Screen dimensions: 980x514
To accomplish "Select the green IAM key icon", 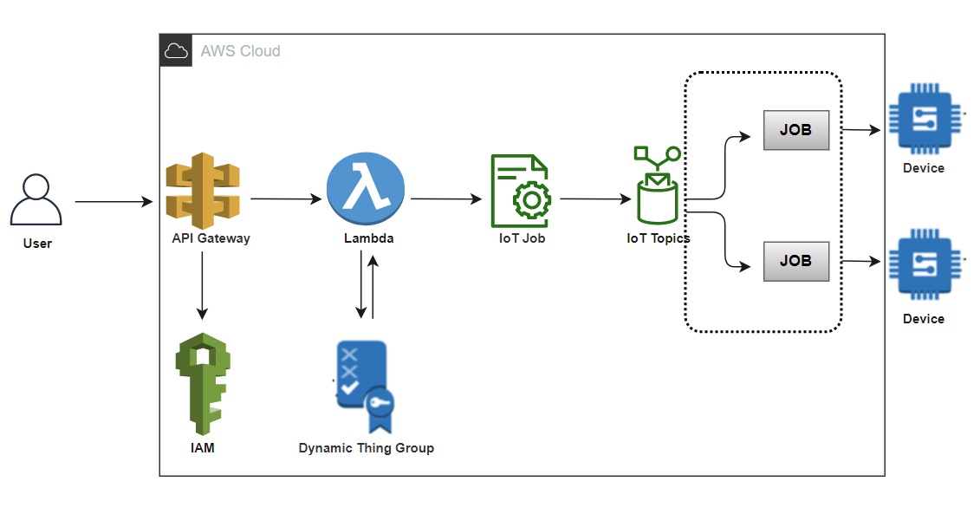I will click(203, 384).
